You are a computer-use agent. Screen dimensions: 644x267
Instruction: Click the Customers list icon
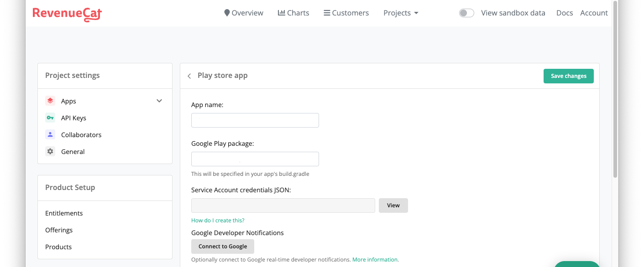[x=327, y=12]
